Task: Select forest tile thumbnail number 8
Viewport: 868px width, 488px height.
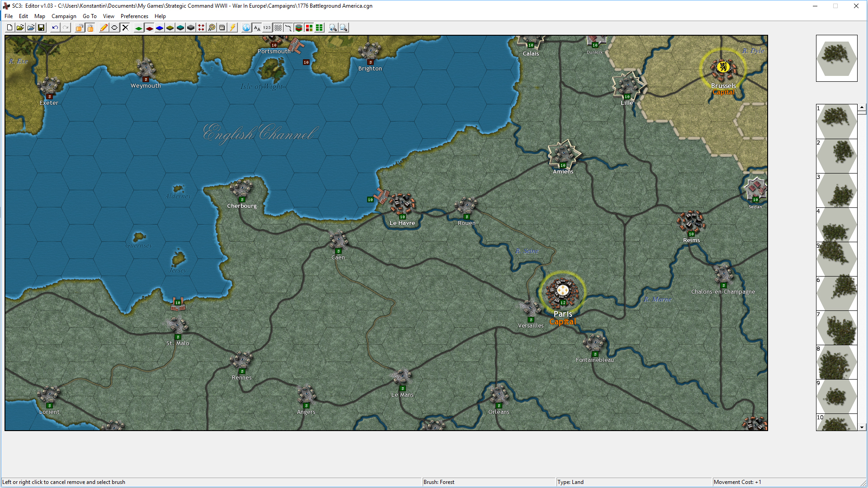Action: [836, 362]
